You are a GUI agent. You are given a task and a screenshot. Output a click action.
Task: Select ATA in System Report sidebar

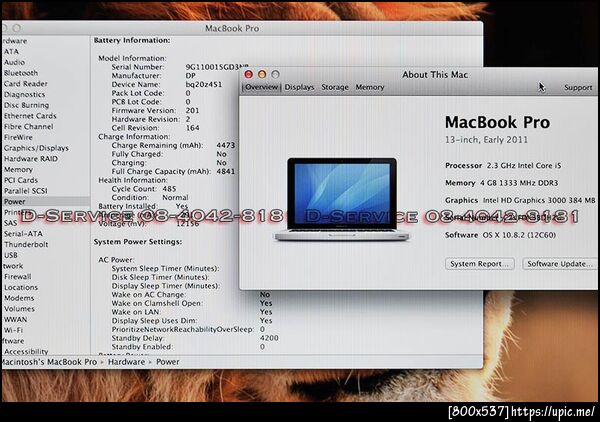[x=11, y=51]
